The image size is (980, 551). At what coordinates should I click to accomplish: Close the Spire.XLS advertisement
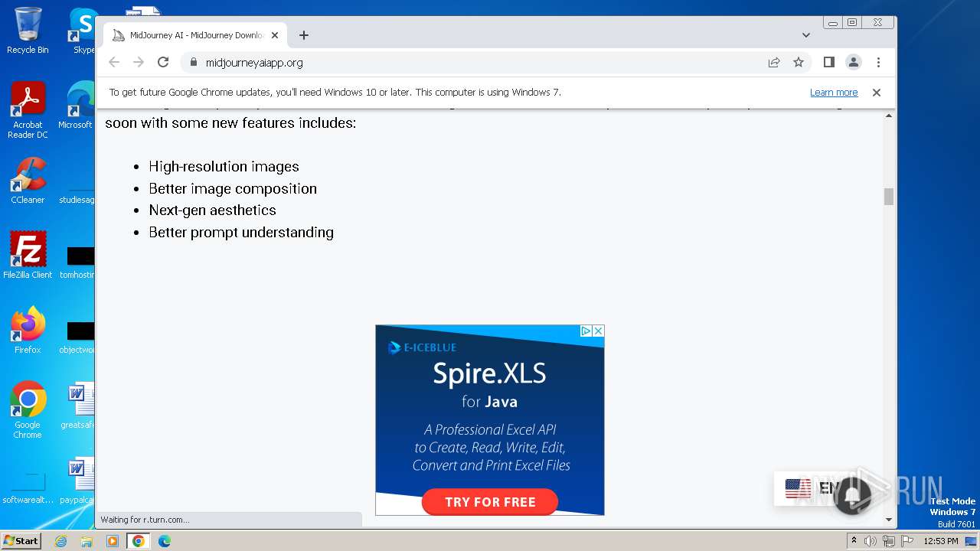pos(599,331)
